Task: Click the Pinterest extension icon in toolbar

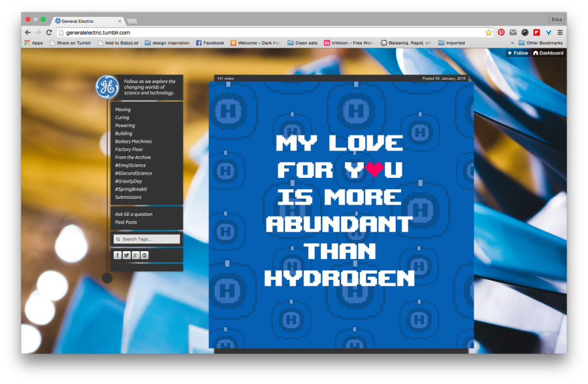Action: pos(501,32)
